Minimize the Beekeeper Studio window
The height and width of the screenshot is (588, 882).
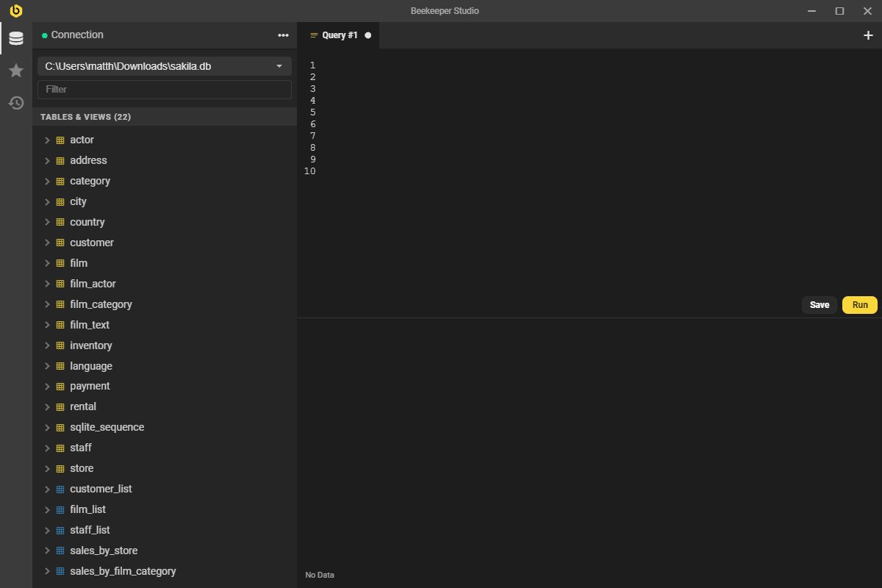(812, 11)
